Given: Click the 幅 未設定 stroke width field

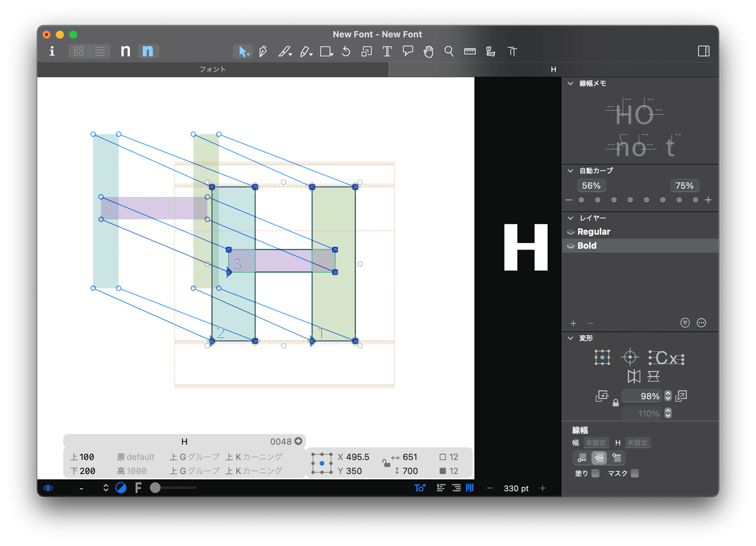Looking at the screenshot, I should pos(595,443).
